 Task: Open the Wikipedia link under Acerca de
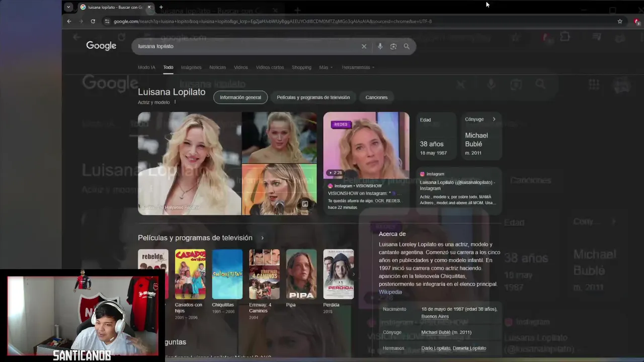coord(390,292)
